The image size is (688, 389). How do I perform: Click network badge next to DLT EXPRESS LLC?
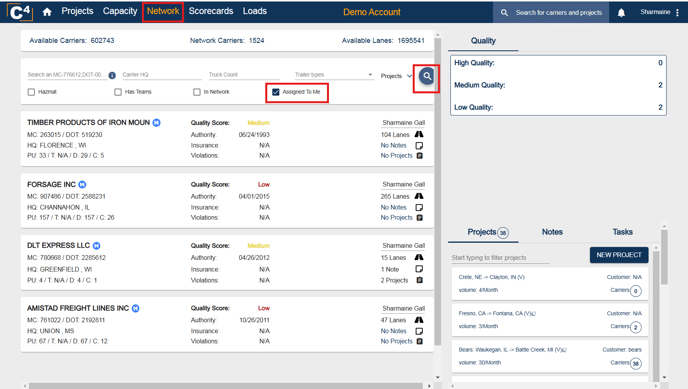(x=97, y=246)
